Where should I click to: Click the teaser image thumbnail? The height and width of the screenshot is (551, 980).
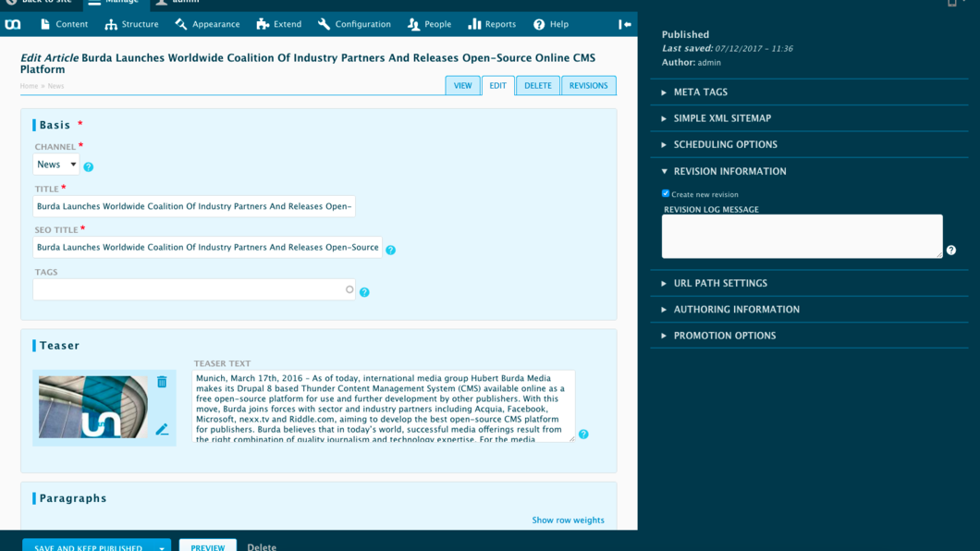(93, 407)
